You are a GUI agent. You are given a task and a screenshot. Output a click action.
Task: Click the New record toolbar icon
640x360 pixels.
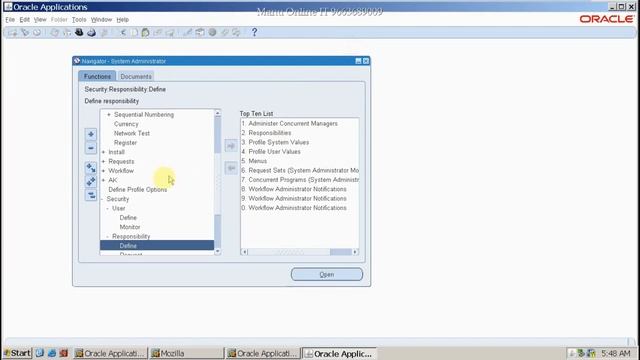13,32
